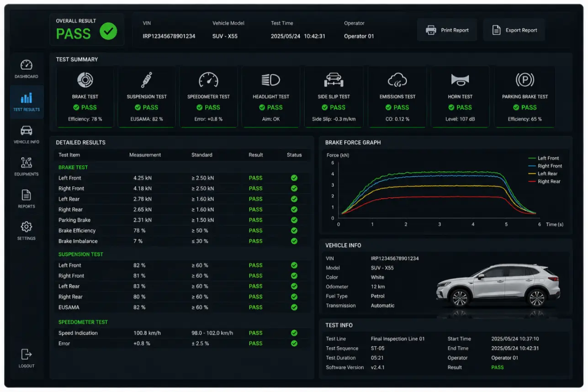Click the Side Slip -0.3 m/km reading
The image size is (588, 392).
[x=334, y=119]
